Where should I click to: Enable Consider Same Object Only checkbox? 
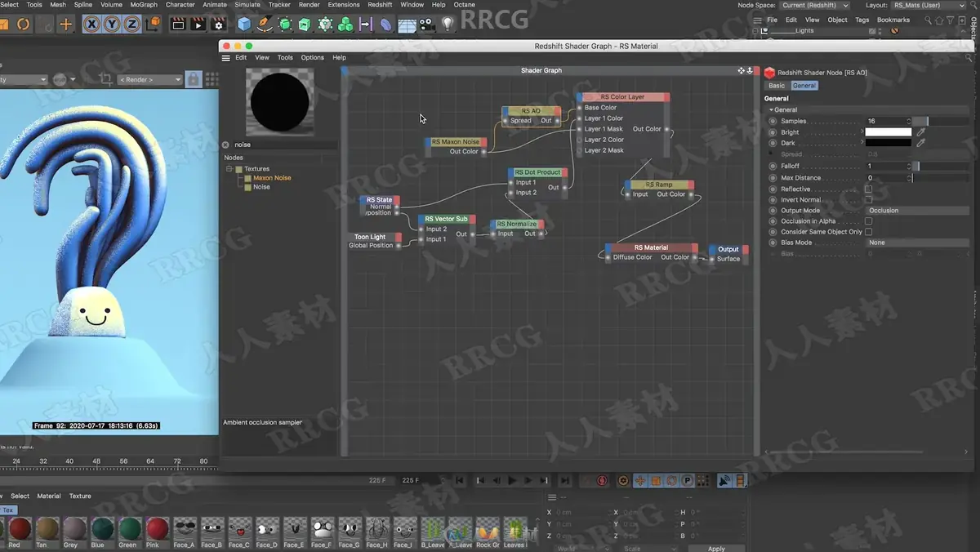868,232
